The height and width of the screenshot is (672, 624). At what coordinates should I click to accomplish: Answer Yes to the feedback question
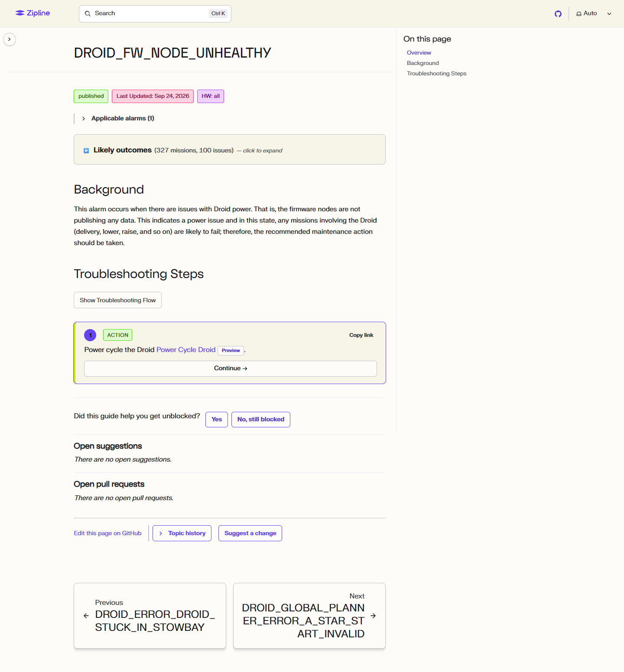[x=217, y=420]
